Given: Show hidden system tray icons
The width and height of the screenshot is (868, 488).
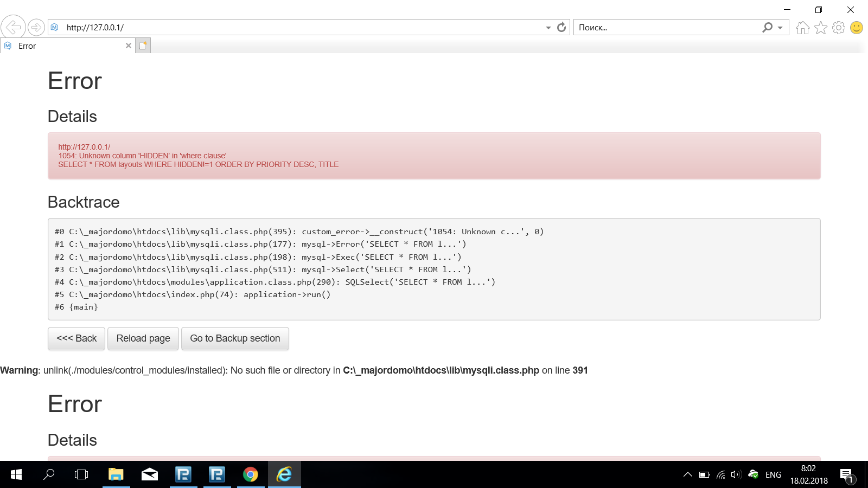Looking at the screenshot, I should 688,474.
